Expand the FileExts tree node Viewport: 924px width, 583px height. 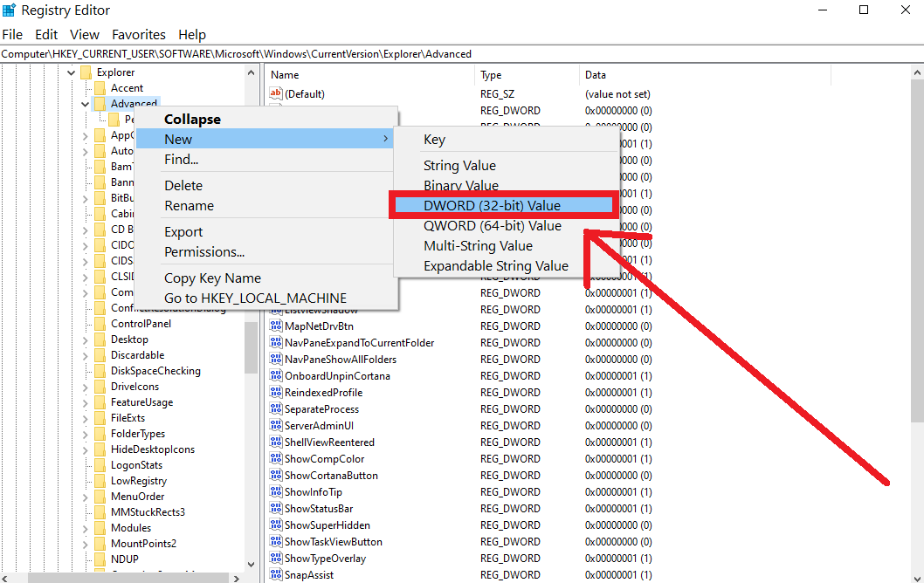point(85,418)
